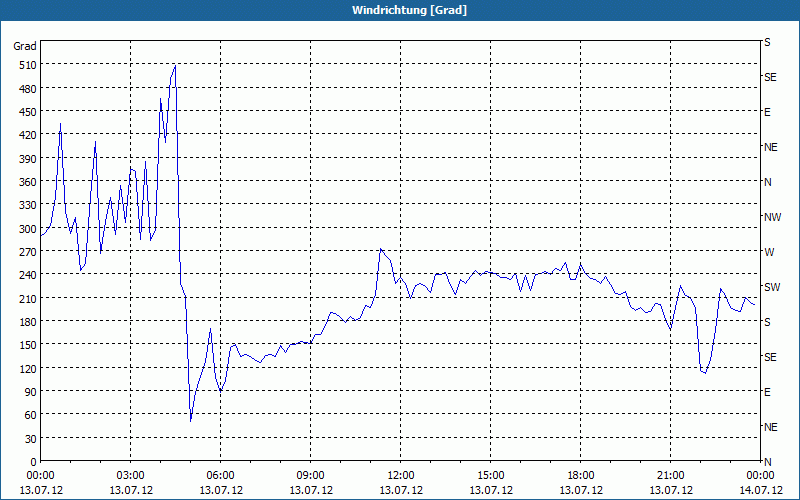Select the 06:00 time label
This screenshot has width=800, height=500.
coord(220,476)
